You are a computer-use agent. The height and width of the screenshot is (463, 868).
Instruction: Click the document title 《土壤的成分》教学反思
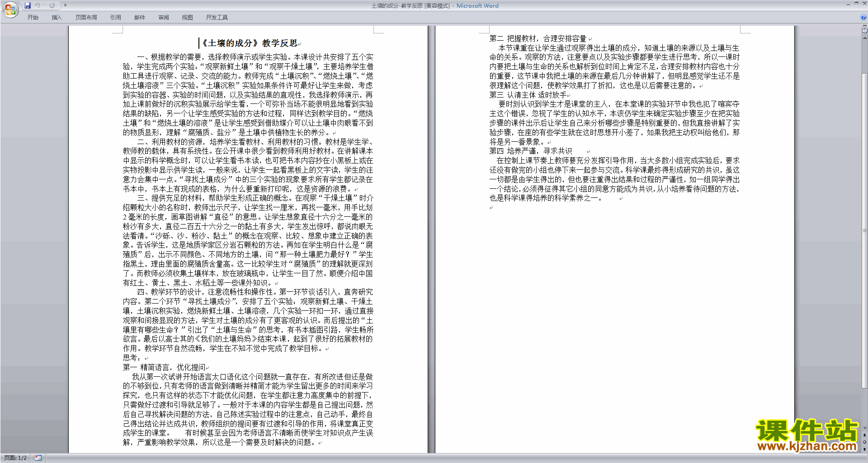pyautogui.click(x=249, y=43)
